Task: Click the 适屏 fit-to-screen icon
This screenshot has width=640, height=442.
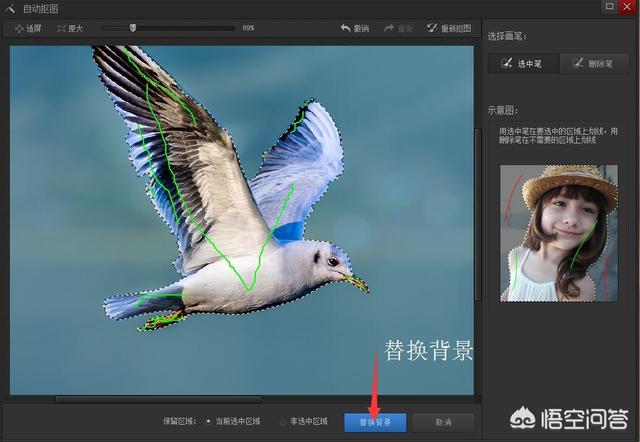Action: pos(19,28)
